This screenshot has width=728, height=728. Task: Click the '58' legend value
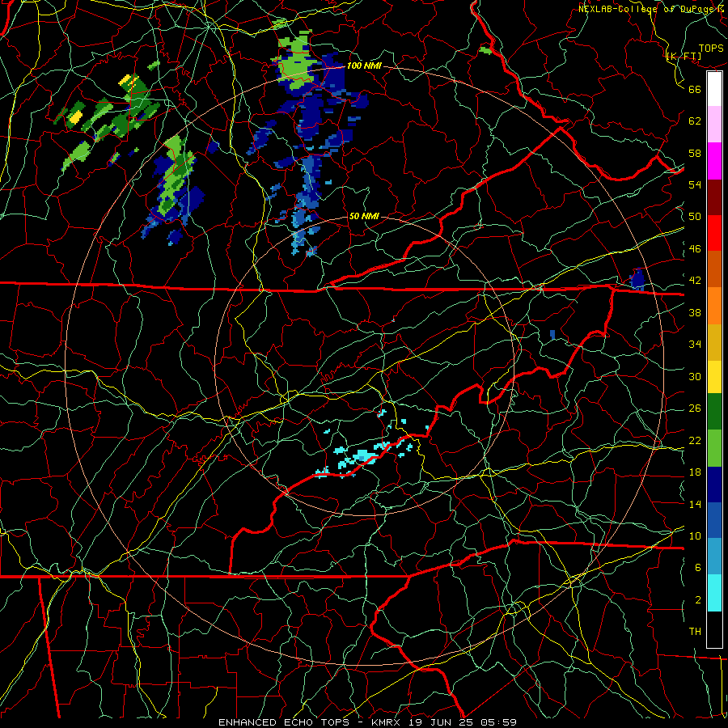[695, 153]
